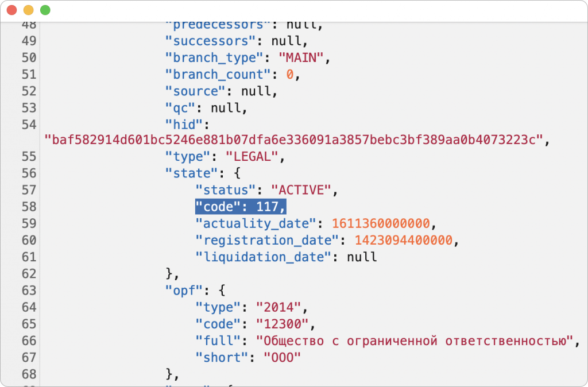Click the branch_count value 0
The width and height of the screenshot is (588, 387).
coord(290,75)
